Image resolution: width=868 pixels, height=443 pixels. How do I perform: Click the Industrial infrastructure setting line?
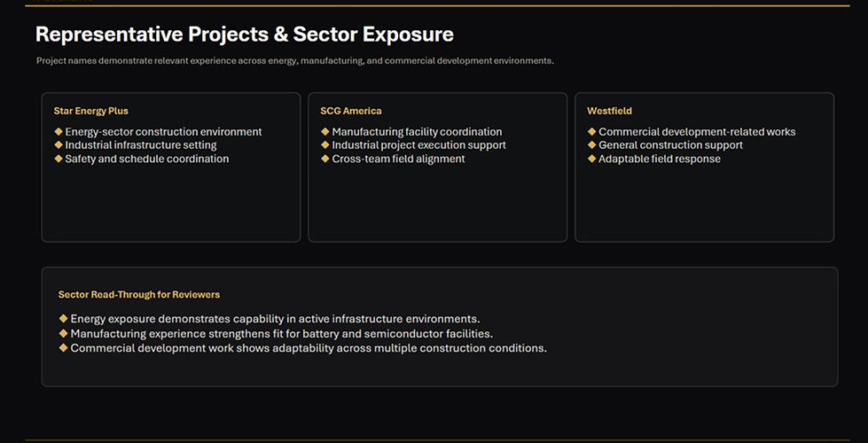click(141, 145)
